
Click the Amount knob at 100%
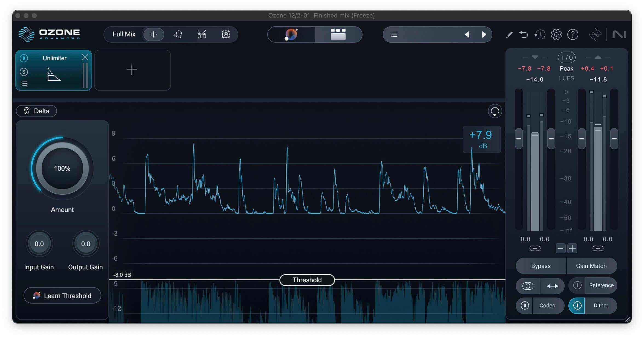click(x=62, y=168)
